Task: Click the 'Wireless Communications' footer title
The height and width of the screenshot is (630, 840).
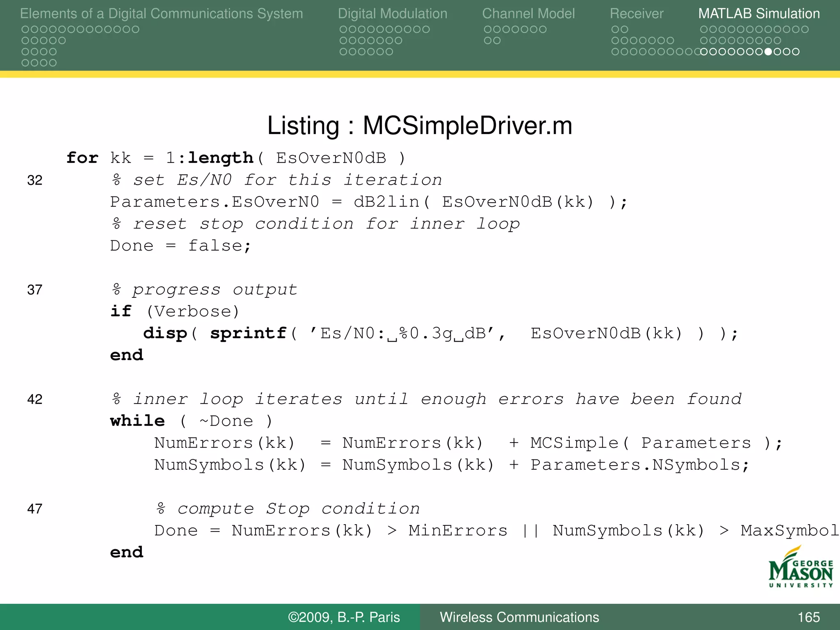Action: tap(519, 617)
